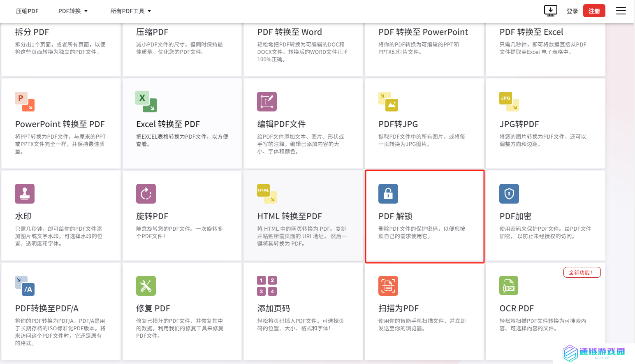Open the 压缩PDF card title
Screen dimensions: 635x364
[152, 32]
